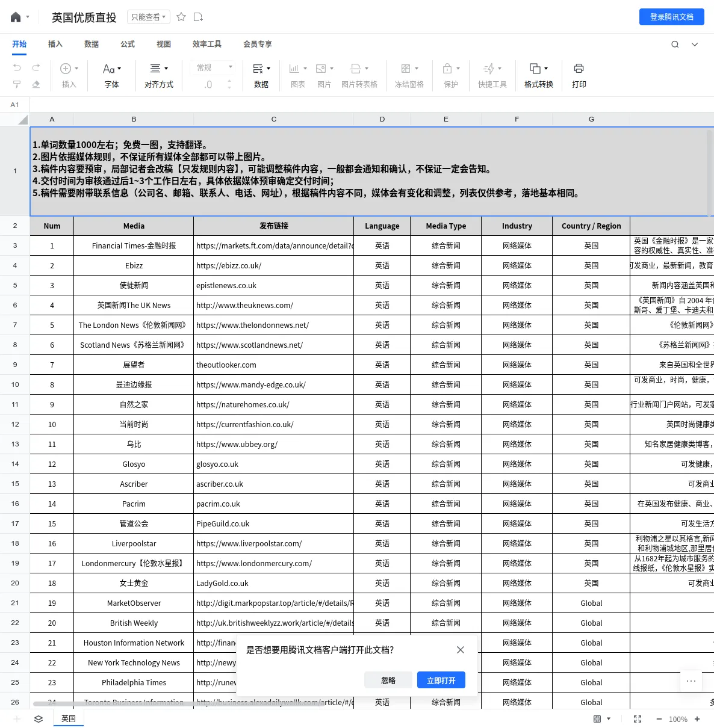Click the Scotland News《苏格兰新闻网》cell

(134, 345)
